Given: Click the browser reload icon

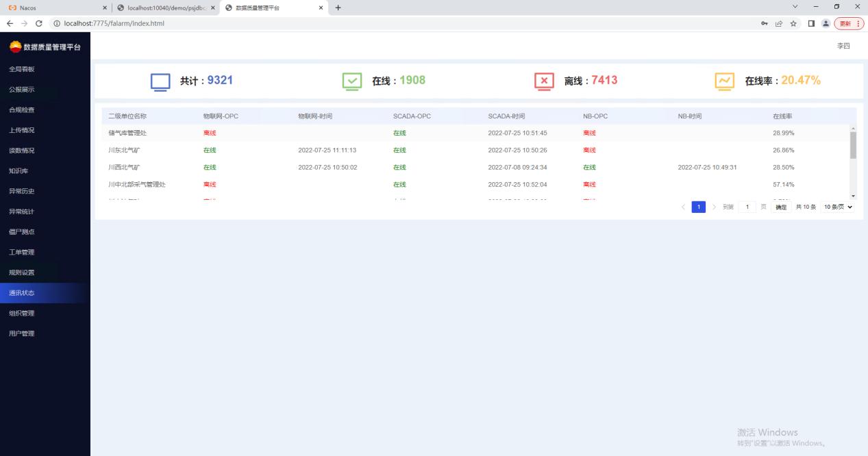Looking at the screenshot, I should coord(38,23).
